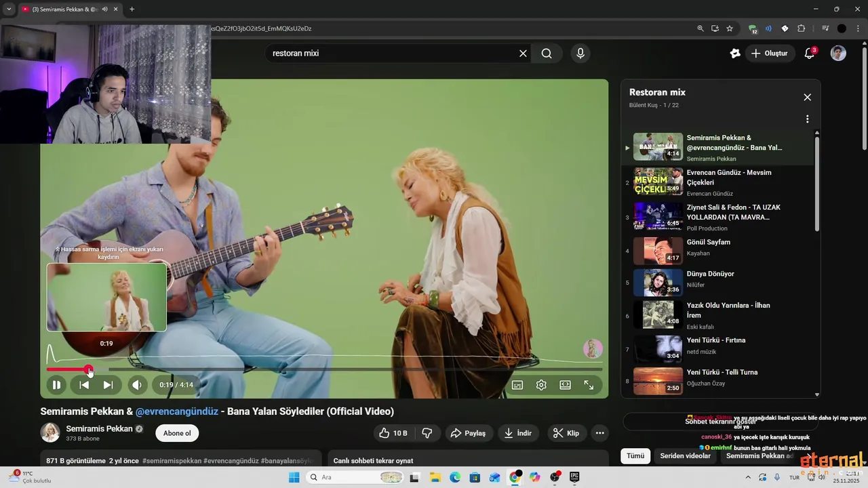This screenshot has width=868, height=488.
Task: Click the video progress bar scrubber handle
Action: point(89,369)
